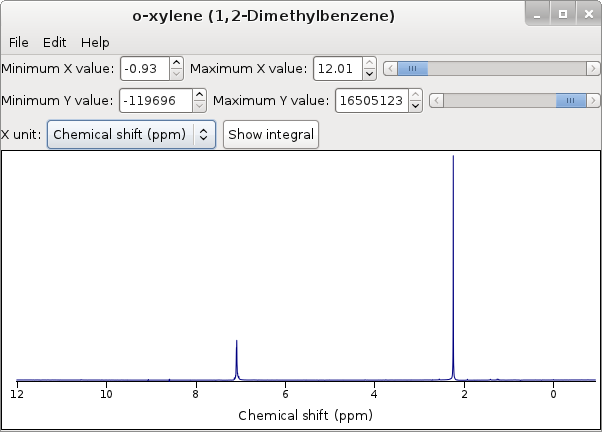Click the '12' tick label on x-axis
Viewport: 602px width, 432px height.
coord(17,394)
